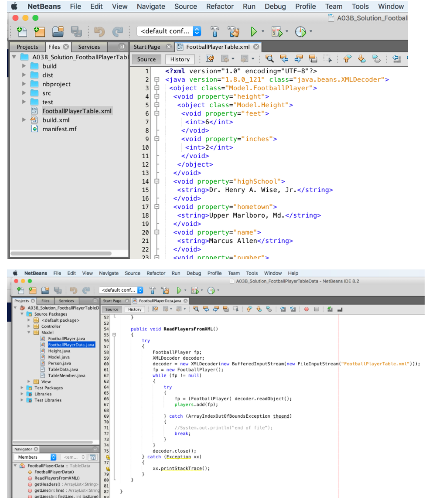Image resolution: width=429 pixels, height=504 pixels.
Task: Open the Clean and Build icon
Action: pyautogui.click(x=234, y=31)
